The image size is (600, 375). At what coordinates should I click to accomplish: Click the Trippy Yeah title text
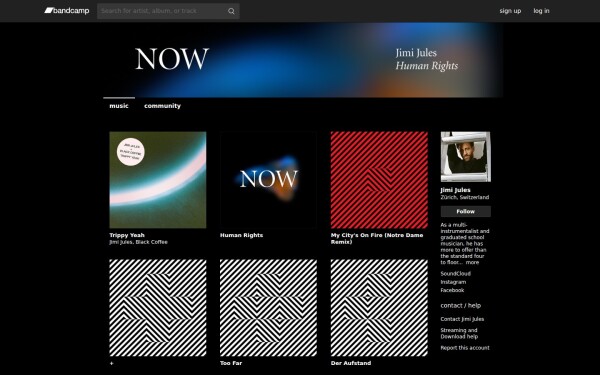click(127, 235)
